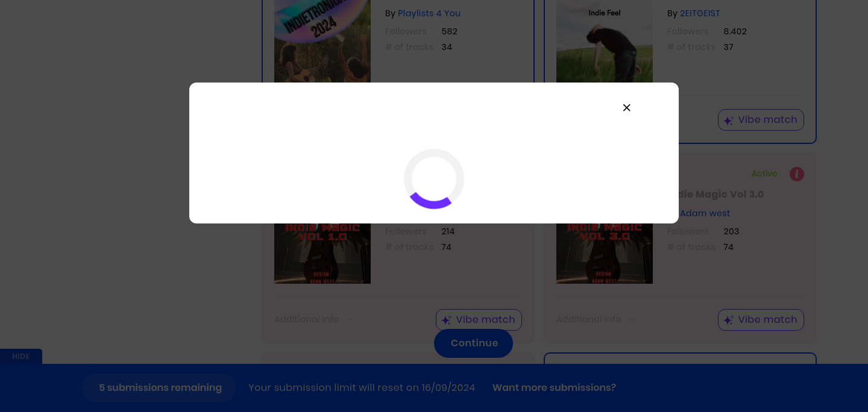Open the Adam west curator link
The width and height of the screenshot is (868, 412).
pos(705,213)
